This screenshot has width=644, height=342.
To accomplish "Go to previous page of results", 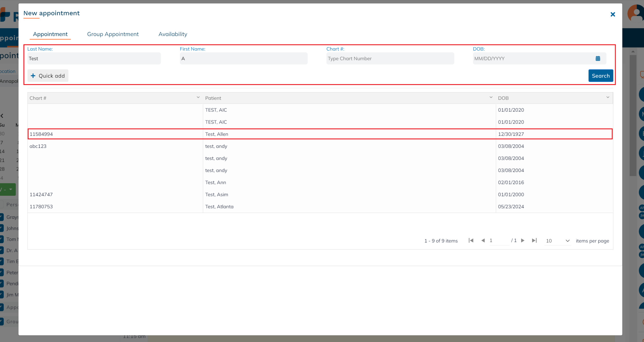I will [483, 240].
